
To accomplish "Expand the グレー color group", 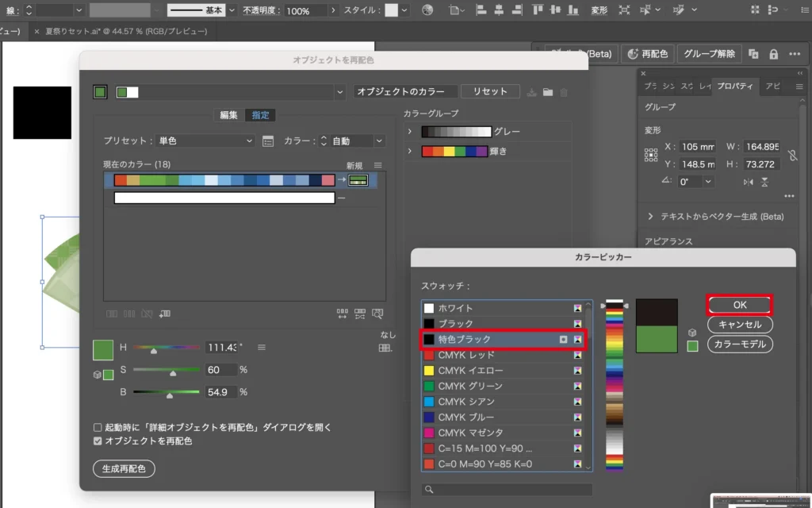I will tap(410, 131).
